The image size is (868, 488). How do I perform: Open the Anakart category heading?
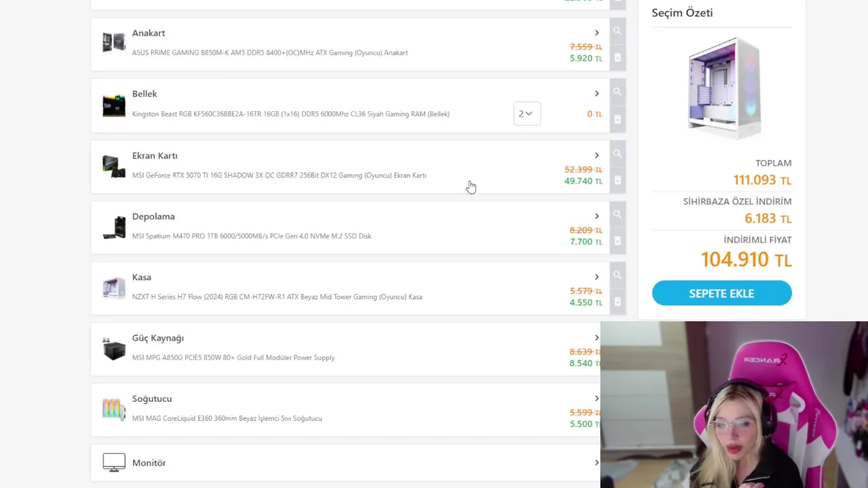click(149, 33)
